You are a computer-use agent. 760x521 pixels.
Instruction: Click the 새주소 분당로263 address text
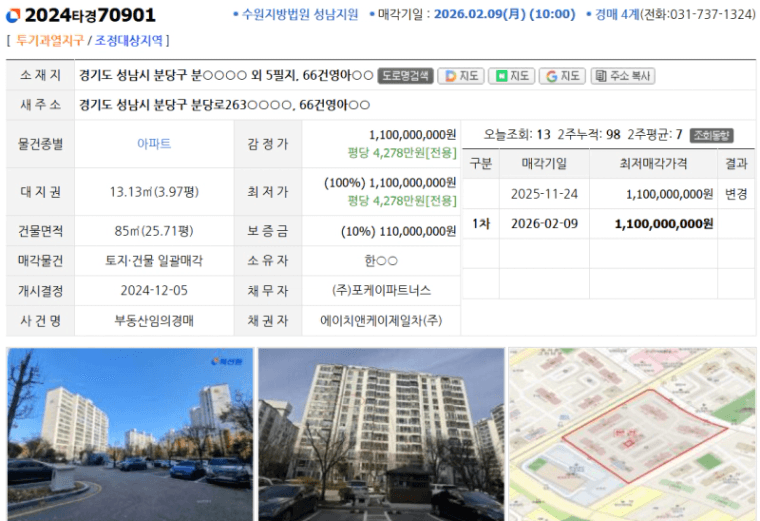[x=224, y=105]
